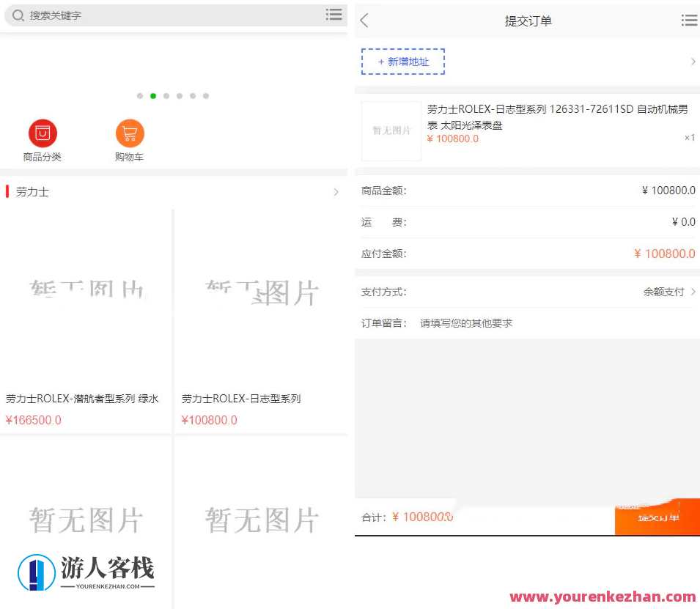The width and height of the screenshot is (700, 609).
Task: Switch to the 提交订单 page title
Action: [x=529, y=21]
